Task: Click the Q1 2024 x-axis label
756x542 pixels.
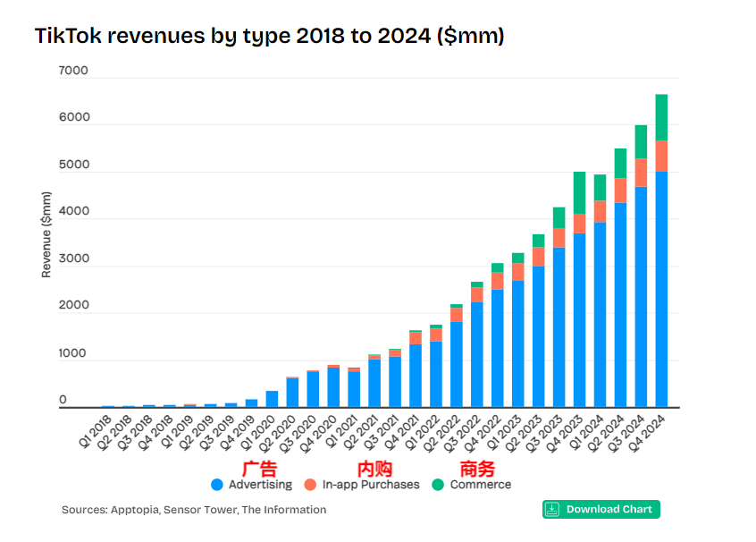Action: point(586,431)
